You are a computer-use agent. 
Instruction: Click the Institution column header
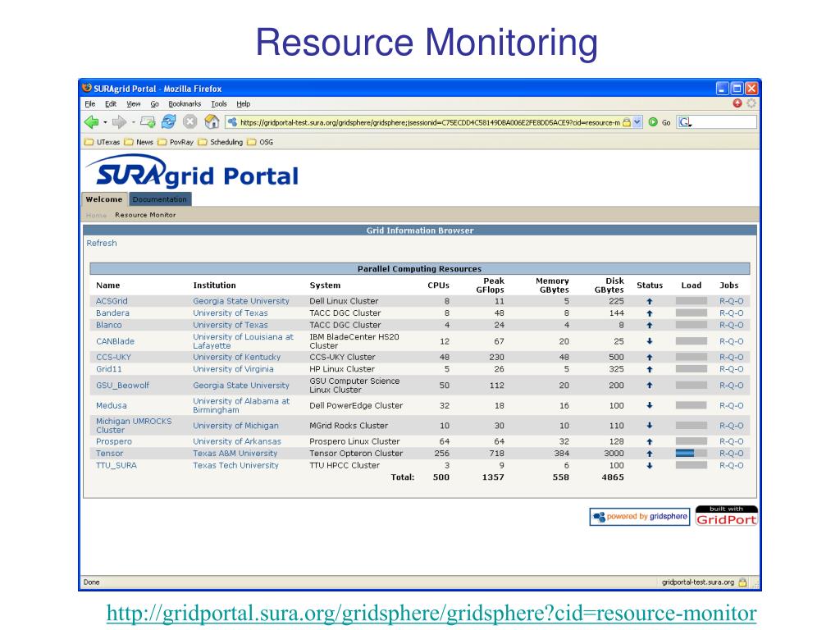[214, 285]
